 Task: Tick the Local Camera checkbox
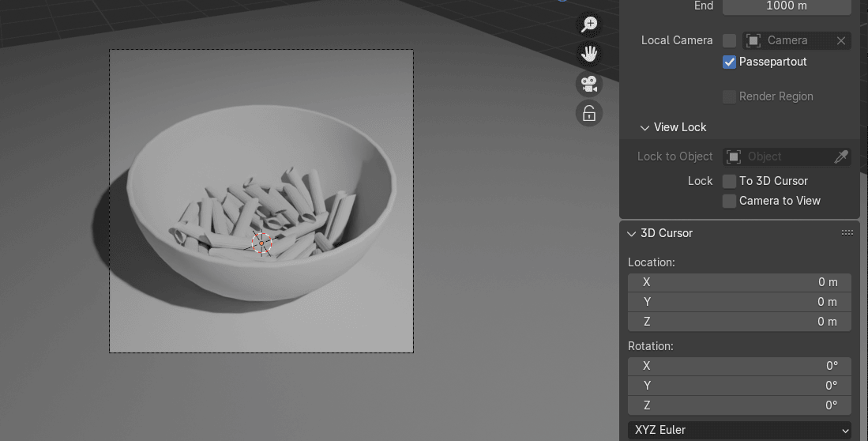730,40
